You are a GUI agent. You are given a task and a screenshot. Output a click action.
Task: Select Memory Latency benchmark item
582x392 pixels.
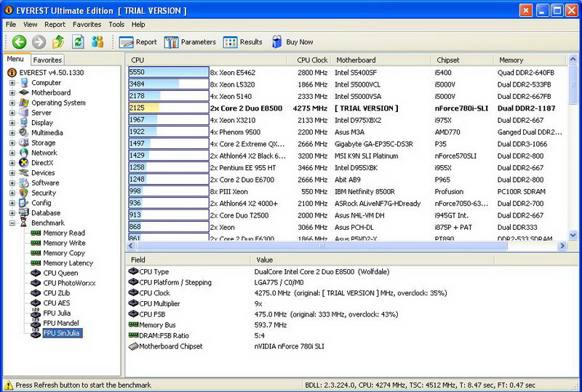(68, 263)
